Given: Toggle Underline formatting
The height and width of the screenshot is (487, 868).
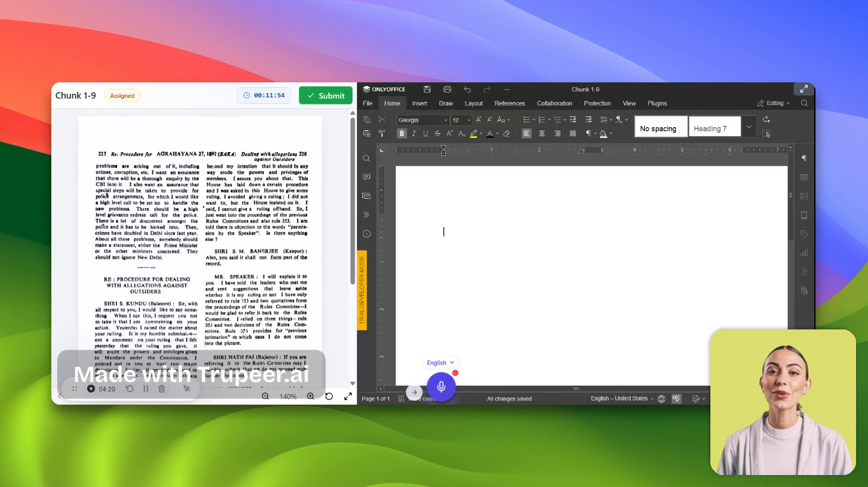Looking at the screenshot, I should point(426,134).
